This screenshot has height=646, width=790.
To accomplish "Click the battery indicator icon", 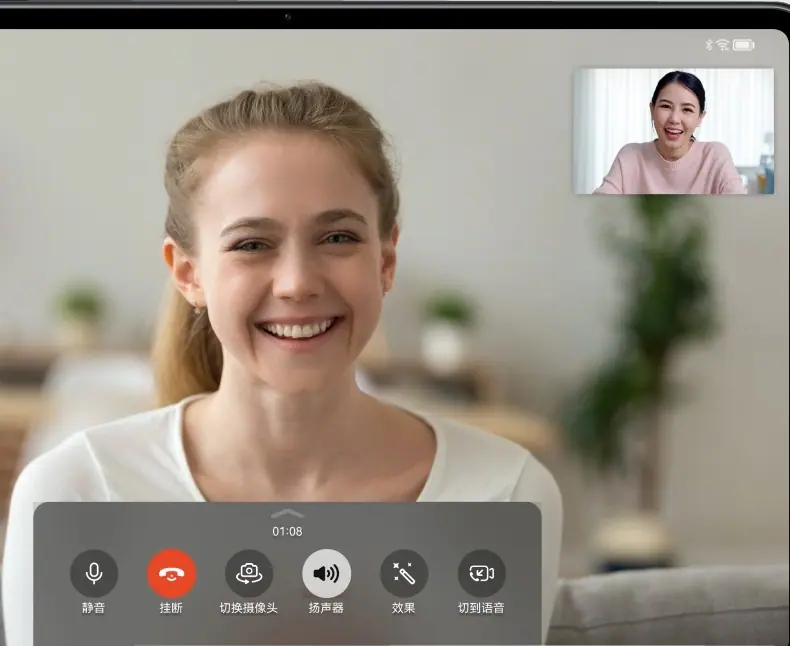I will 744,45.
